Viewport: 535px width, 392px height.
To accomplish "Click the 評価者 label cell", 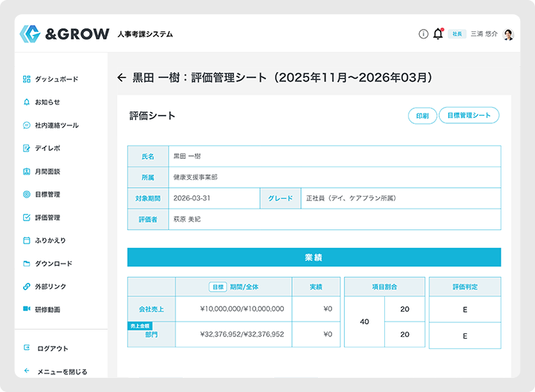I will click(x=148, y=220).
